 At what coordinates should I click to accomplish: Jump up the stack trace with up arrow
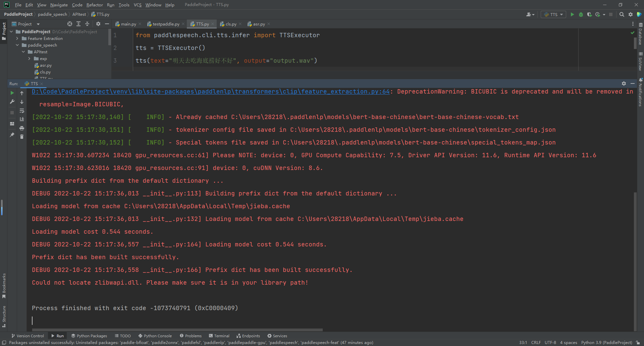(x=22, y=93)
